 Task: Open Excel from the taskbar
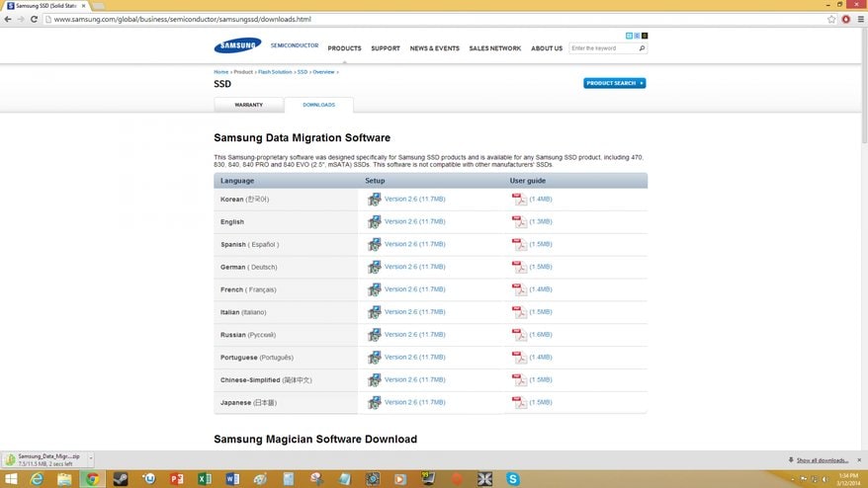205,478
